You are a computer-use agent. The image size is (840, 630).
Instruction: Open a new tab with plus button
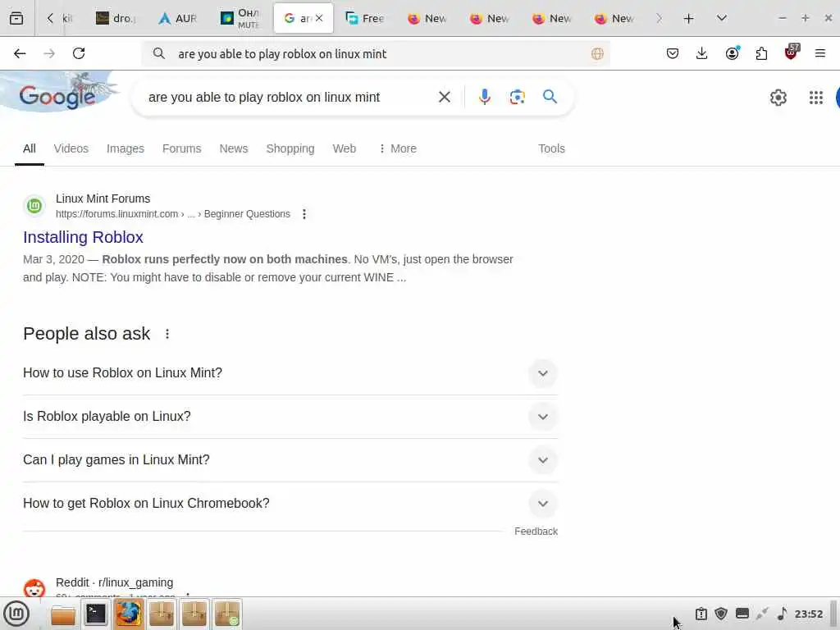coord(688,18)
